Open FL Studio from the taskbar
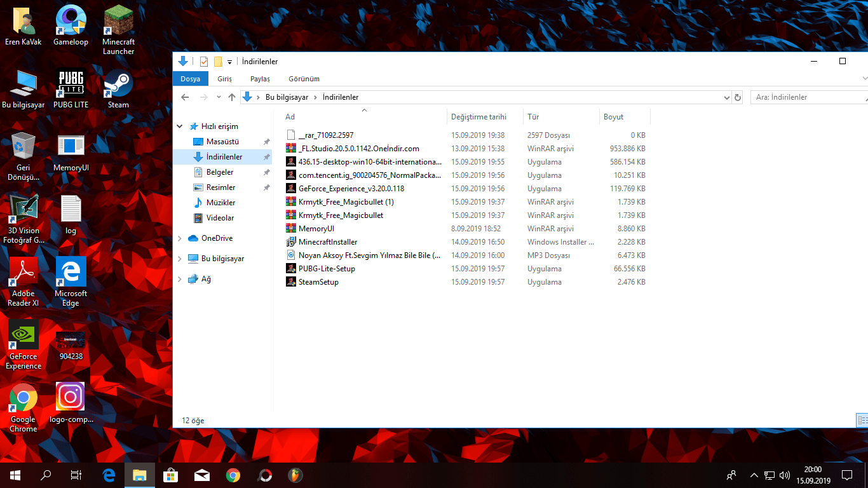The width and height of the screenshot is (868, 488). [x=295, y=475]
